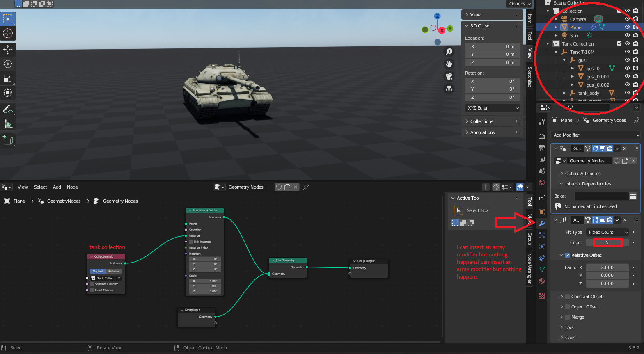The image size is (644, 354).
Task: Activate the Move tool
Action: click(x=8, y=50)
